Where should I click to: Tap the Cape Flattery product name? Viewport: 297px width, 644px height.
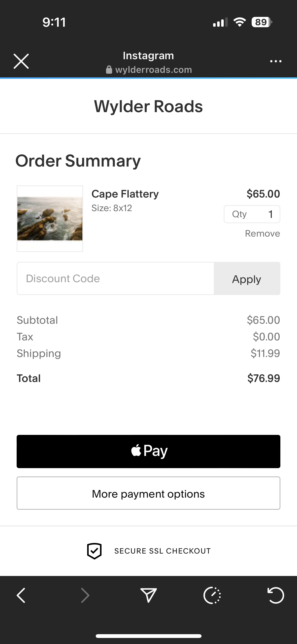click(x=125, y=194)
